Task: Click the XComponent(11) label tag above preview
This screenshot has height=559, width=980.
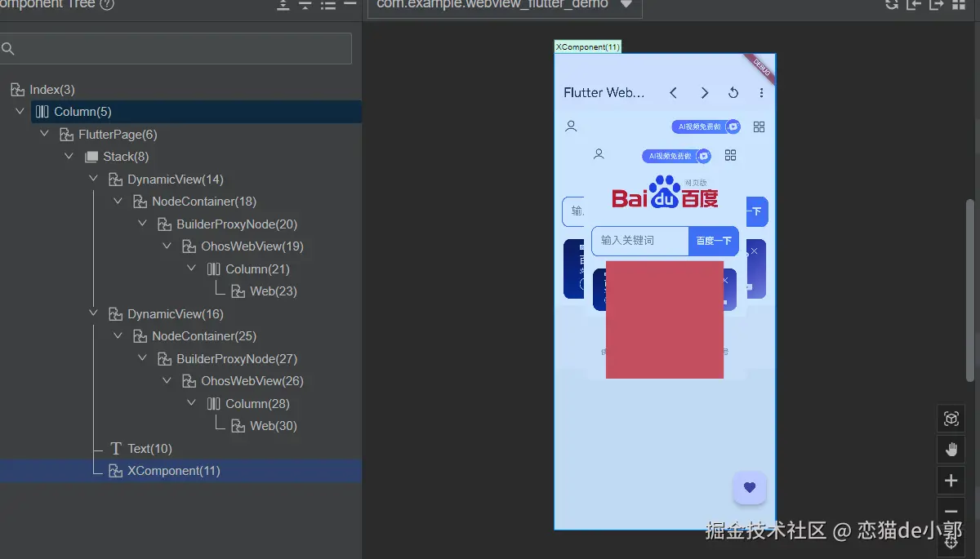Action: point(588,47)
